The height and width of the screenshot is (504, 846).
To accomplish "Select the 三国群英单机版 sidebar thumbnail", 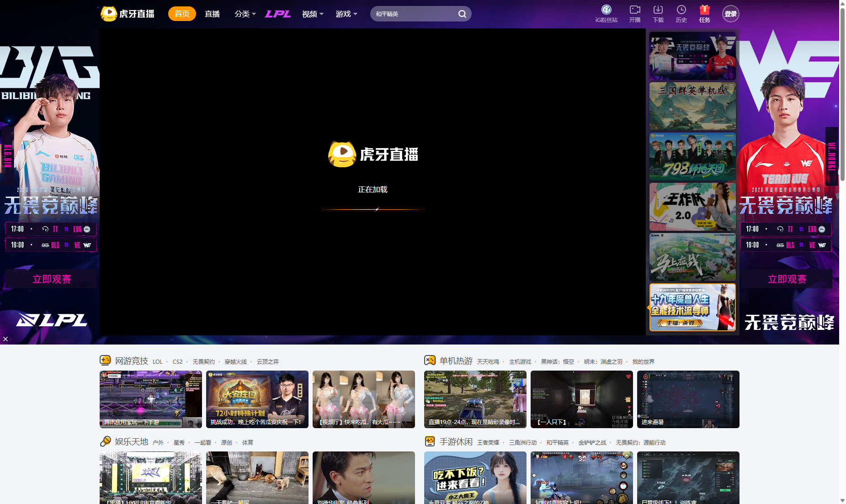I will click(692, 106).
